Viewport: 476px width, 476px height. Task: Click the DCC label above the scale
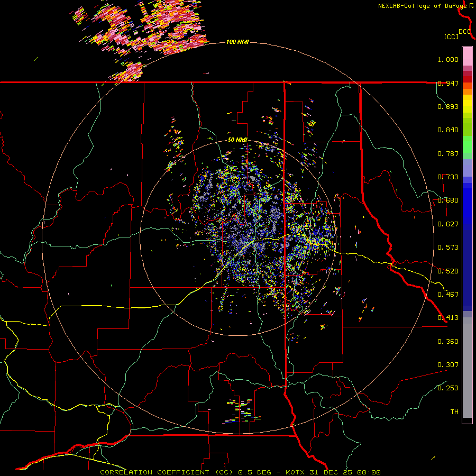click(465, 32)
